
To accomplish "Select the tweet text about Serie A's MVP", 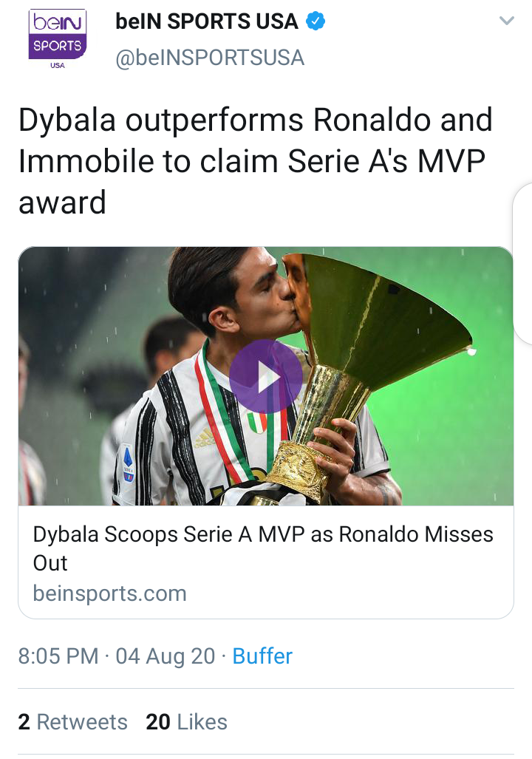I will 256,160.
